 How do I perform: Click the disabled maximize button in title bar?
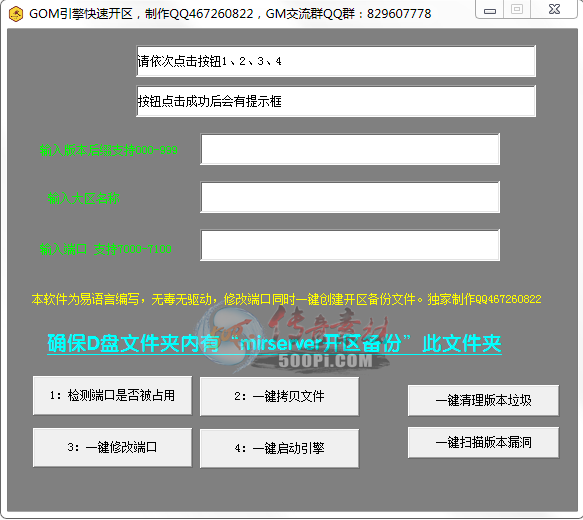click(x=517, y=9)
